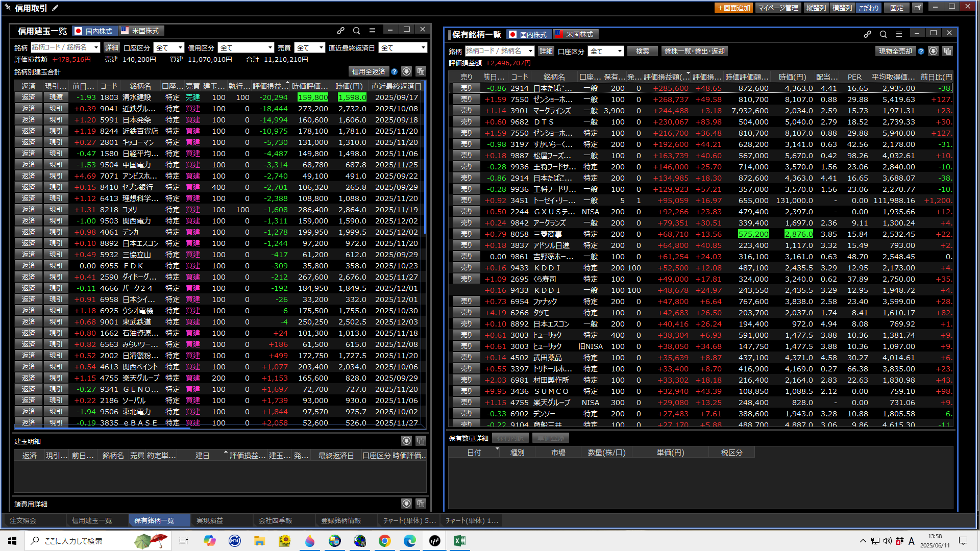Toggle the 固定 button in top bar

[x=897, y=8]
